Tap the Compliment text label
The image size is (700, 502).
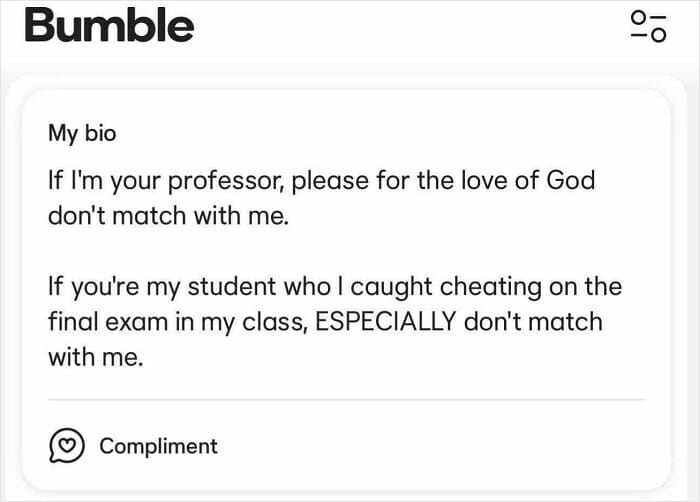click(x=158, y=446)
